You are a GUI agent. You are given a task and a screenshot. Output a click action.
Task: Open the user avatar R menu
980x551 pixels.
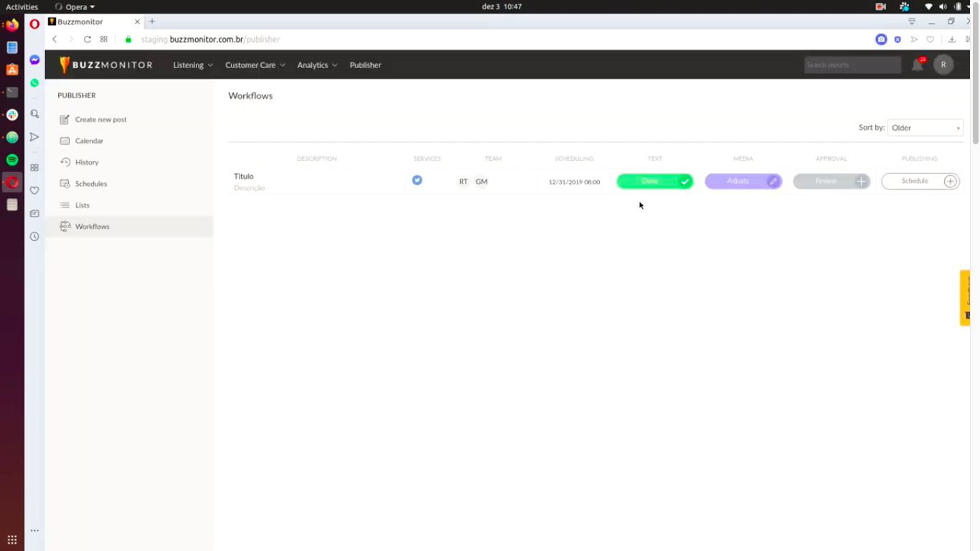tap(943, 65)
